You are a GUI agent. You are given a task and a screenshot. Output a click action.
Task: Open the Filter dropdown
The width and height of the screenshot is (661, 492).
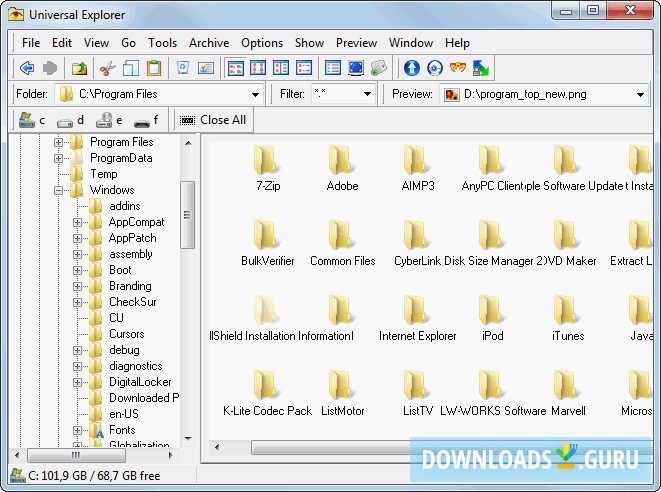pos(367,94)
